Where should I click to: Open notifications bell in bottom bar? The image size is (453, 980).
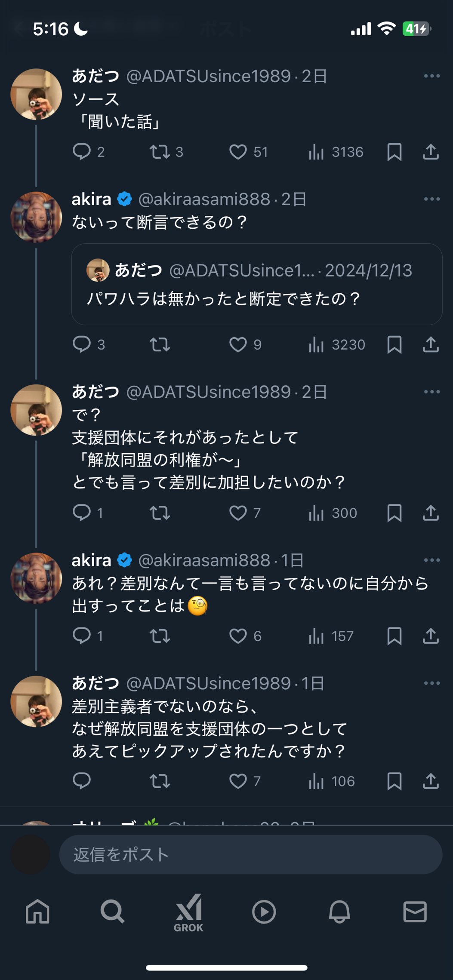(339, 911)
